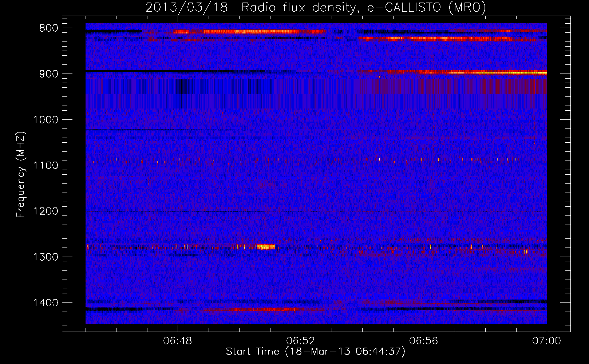Click the '800' frequency axis label

click(x=48, y=28)
